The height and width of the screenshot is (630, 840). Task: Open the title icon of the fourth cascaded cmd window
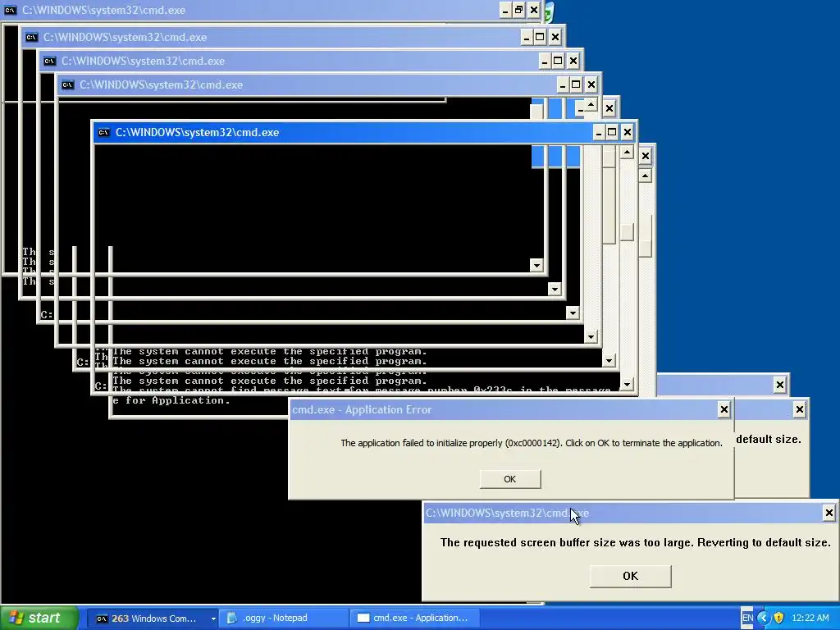coord(67,84)
